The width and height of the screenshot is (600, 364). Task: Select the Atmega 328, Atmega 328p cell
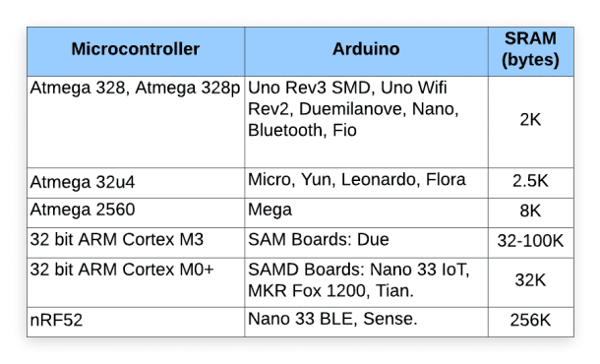pyautogui.click(x=136, y=122)
